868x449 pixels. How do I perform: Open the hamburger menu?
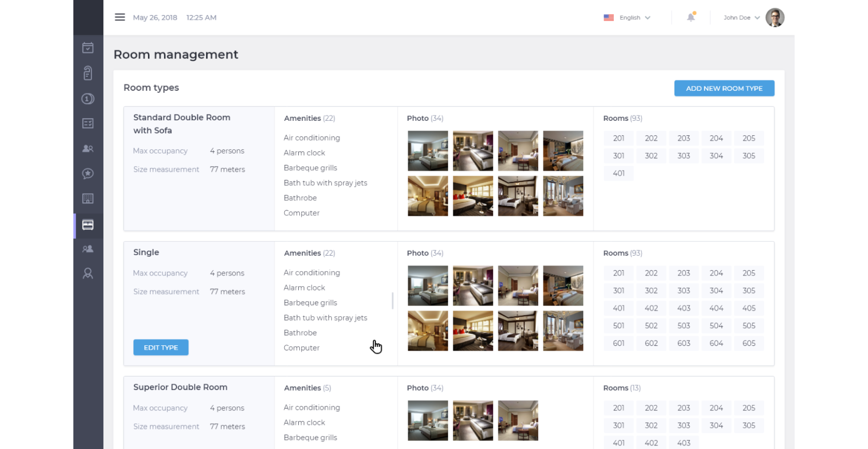pyautogui.click(x=120, y=17)
